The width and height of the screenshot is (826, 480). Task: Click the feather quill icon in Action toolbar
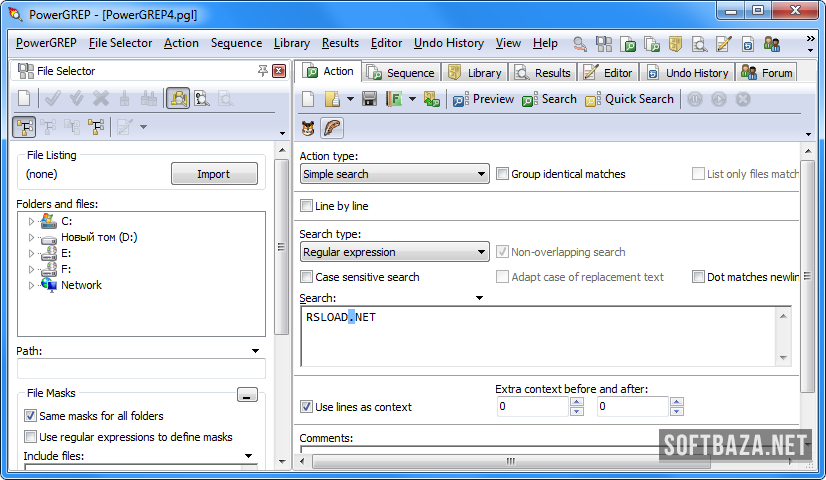tap(332, 128)
